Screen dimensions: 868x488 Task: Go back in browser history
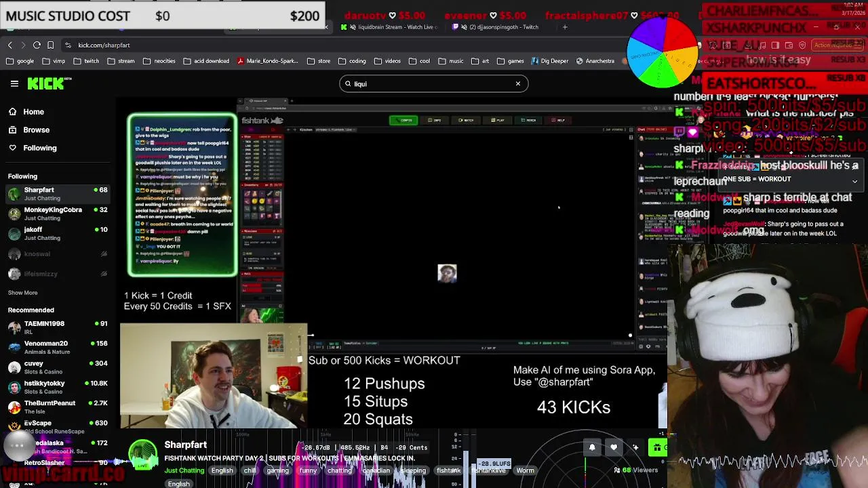(9, 45)
